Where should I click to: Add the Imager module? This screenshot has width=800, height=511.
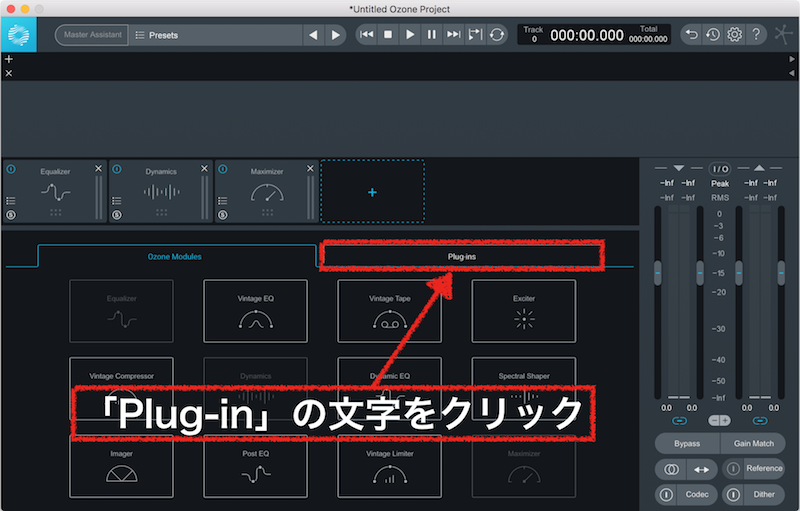coord(121,468)
